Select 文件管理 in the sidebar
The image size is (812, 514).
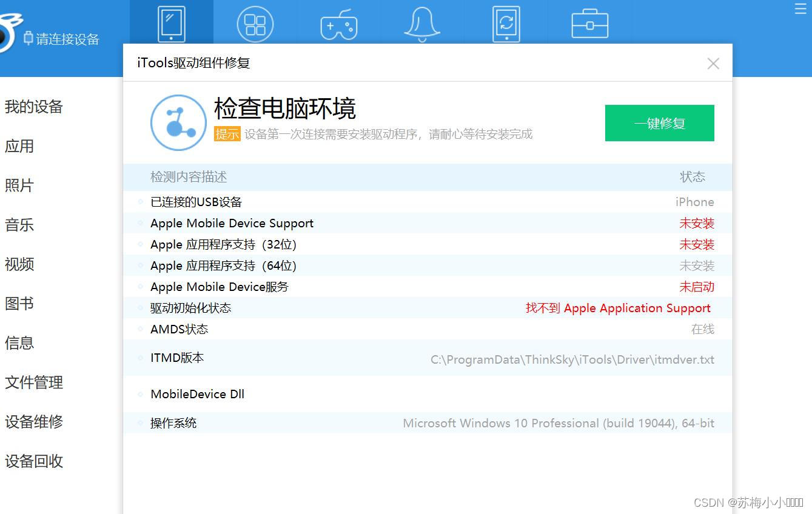coord(34,382)
